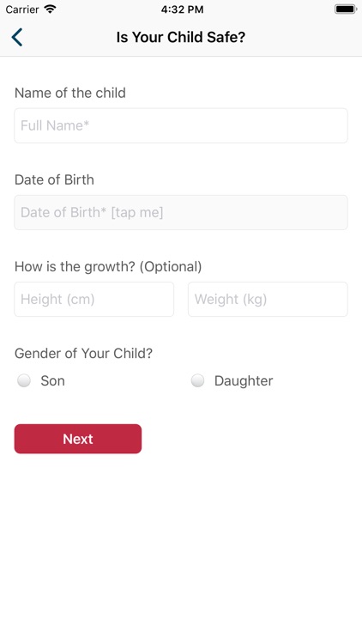Tap the Carrier text in the status bar
This screenshot has height=644, width=362.
[x=21, y=9]
